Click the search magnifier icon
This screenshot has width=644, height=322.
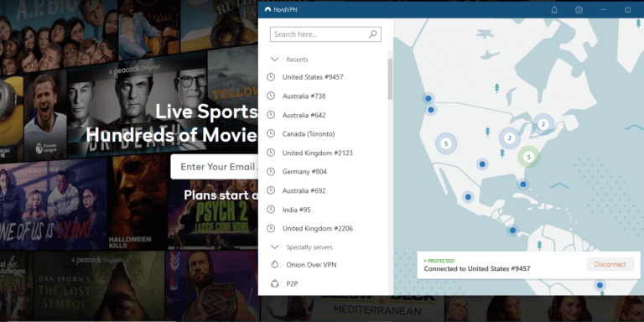[372, 34]
